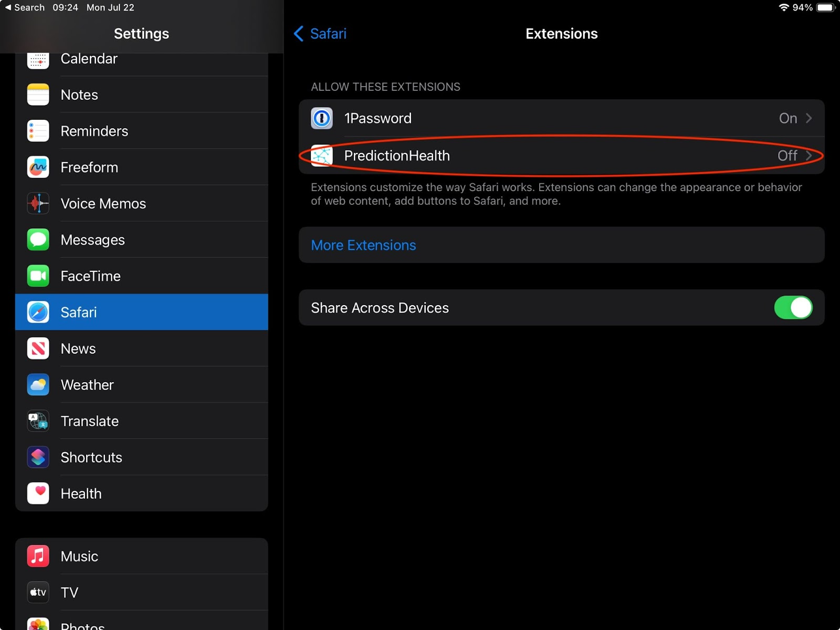Open TV settings
Viewport: 840px width, 630px height.
pos(142,592)
